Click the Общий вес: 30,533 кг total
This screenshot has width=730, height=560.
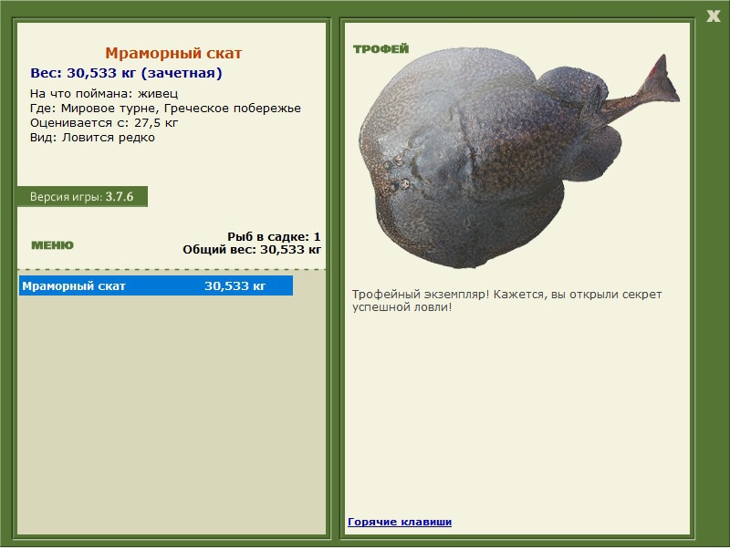252,250
